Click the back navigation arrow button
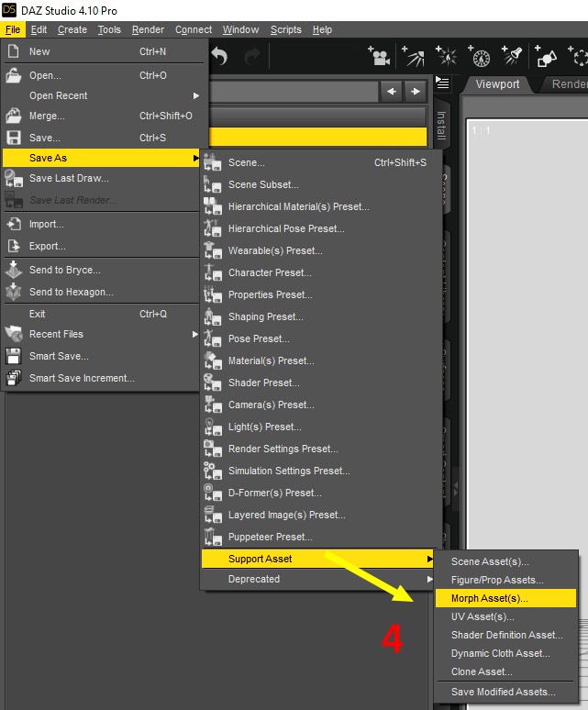Image resolution: width=588 pixels, height=710 pixels. (x=392, y=92)
